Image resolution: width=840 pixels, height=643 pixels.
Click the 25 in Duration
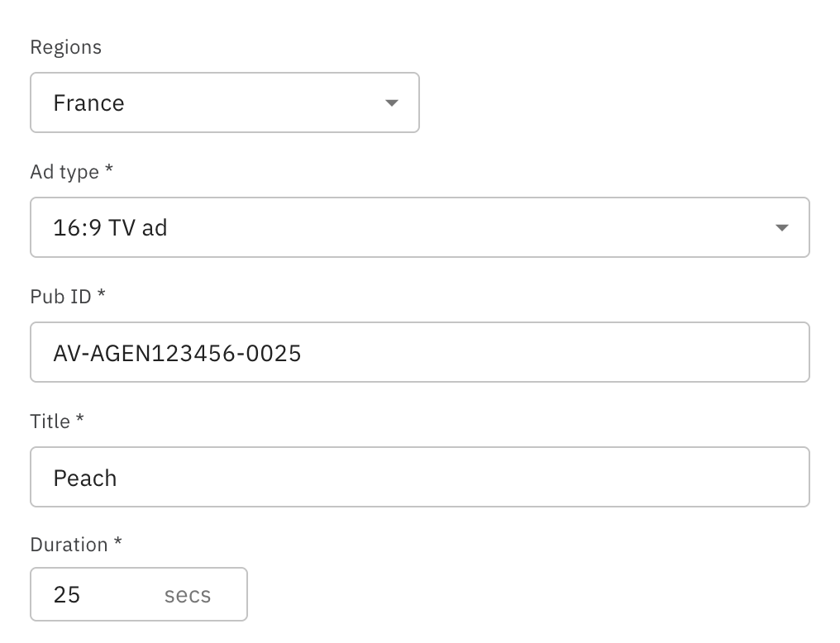[66, 594]
